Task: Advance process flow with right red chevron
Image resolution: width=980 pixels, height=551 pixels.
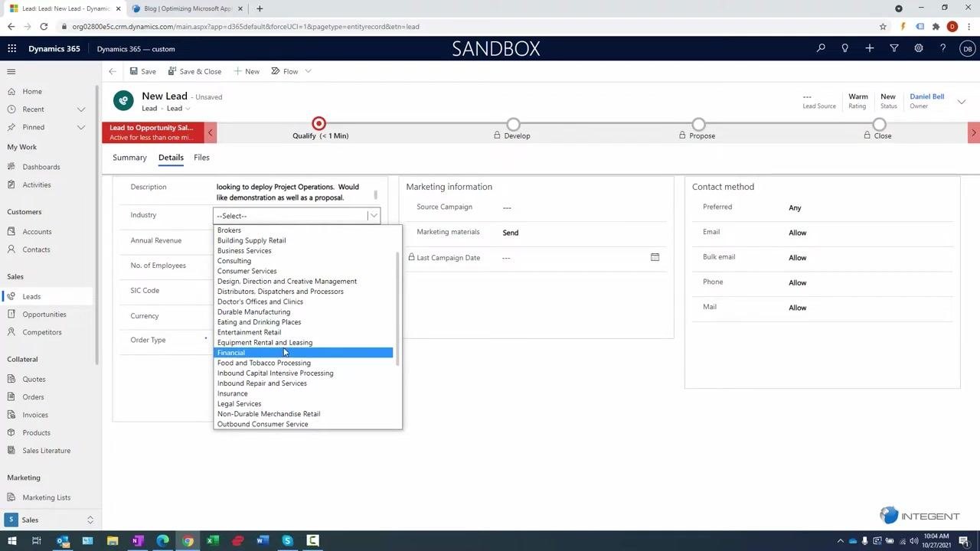Action: (x=974, y=132)
